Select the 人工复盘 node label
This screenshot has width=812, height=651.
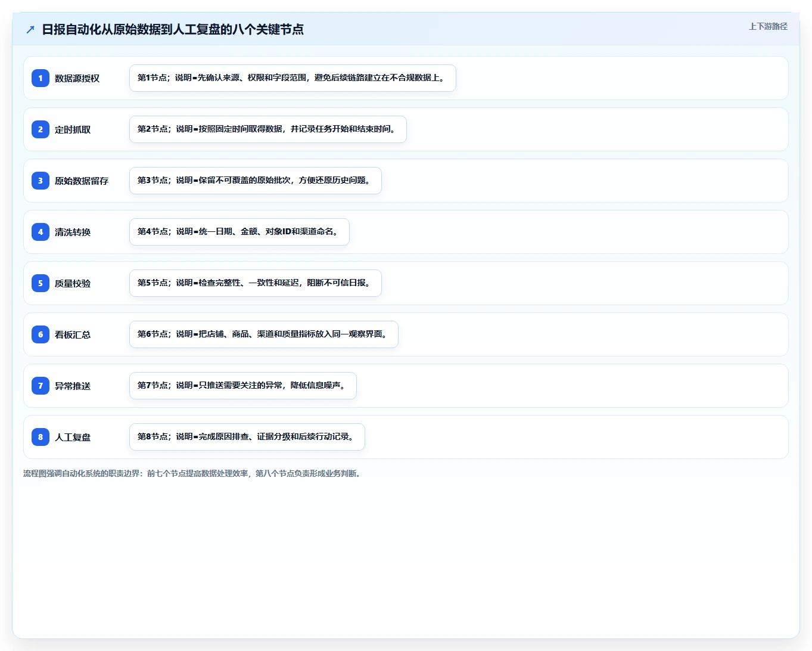(x=73, y=437)
